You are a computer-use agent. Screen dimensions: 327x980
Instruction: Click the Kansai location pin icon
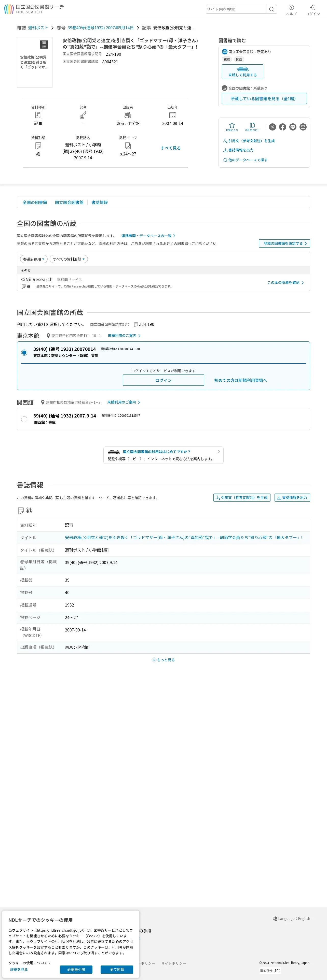(43, 402)
